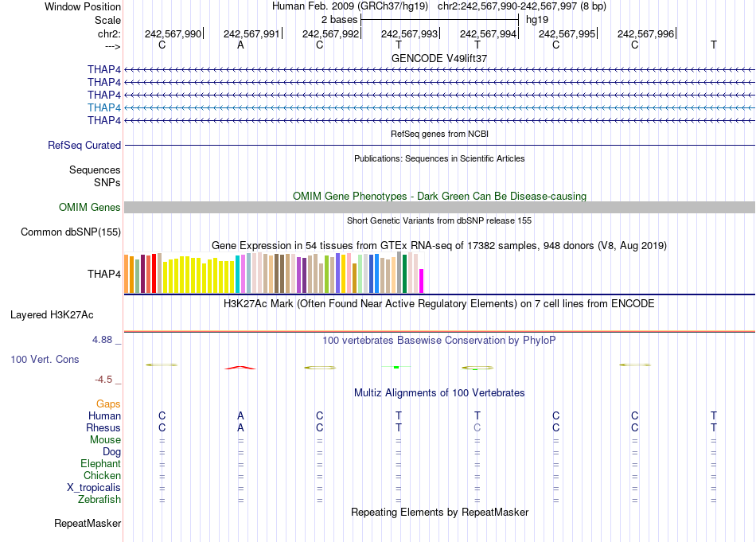This screenshot has width=756, height=542.
Task: Click the dark green GTEx expression bar
Action: (404, 274)
